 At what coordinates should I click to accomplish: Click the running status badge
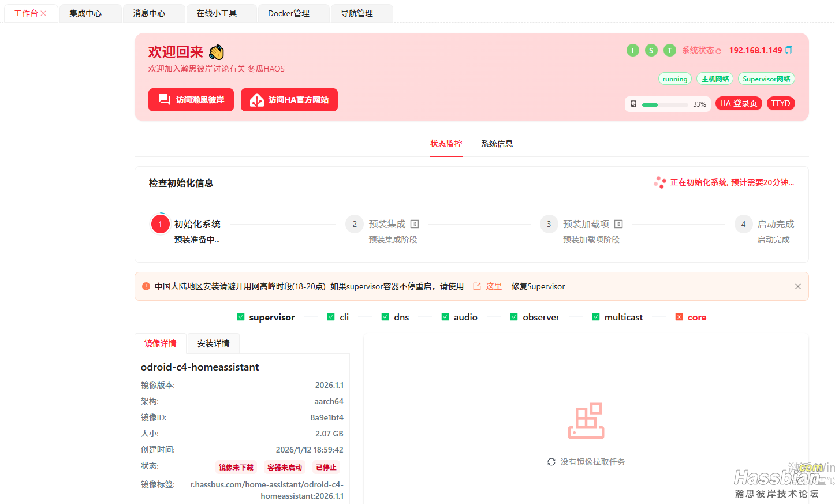point(674,79)
